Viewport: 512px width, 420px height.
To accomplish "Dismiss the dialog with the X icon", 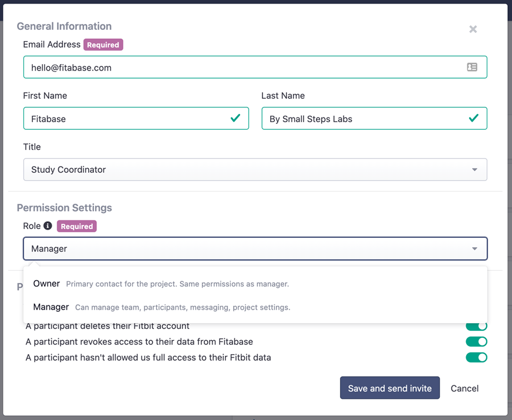I will 473,29.
